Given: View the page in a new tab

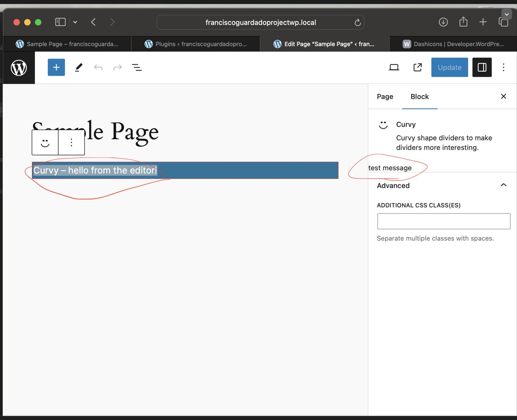Looking at the screenshot, I should tap(417, 67).
